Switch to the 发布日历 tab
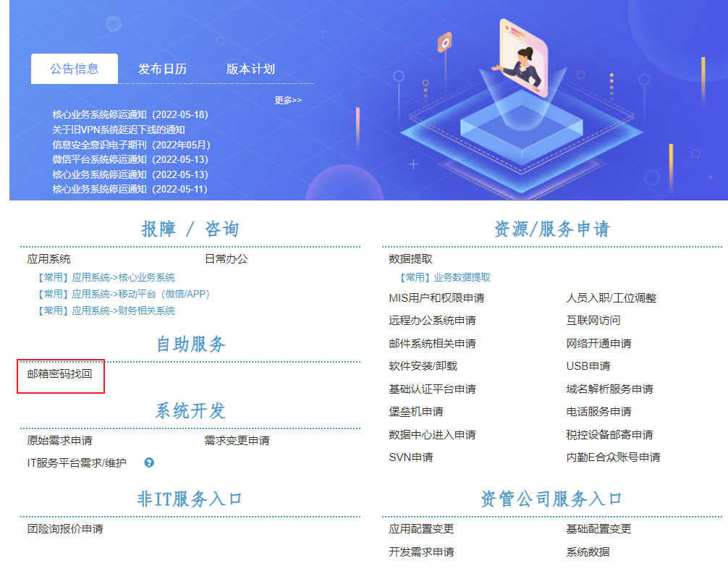Screen dimensions: 728x579 coord(162,69)
